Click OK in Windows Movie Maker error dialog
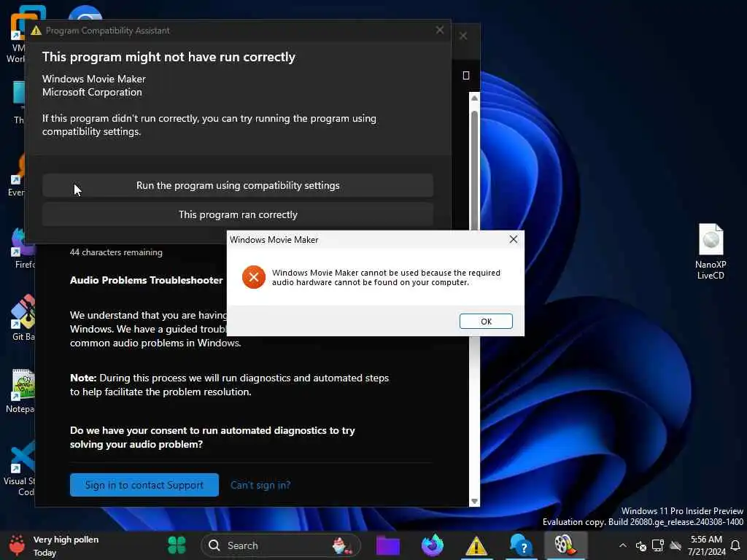 (485, 321)
